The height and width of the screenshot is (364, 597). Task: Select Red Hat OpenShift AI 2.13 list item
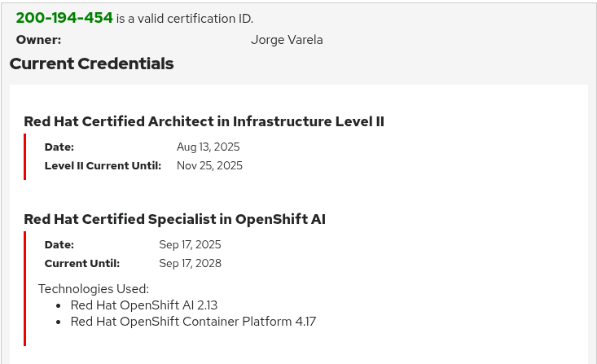[144, 305]
